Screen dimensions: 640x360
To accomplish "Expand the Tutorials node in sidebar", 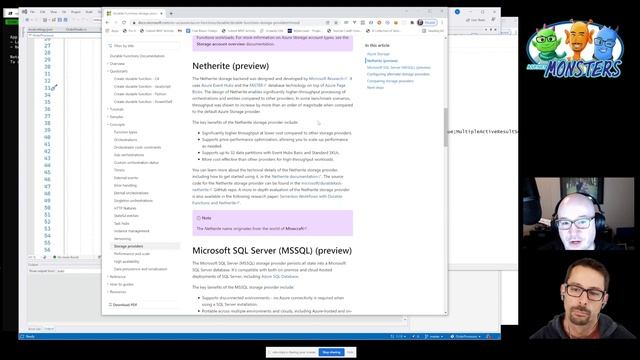I will point(116,109).
